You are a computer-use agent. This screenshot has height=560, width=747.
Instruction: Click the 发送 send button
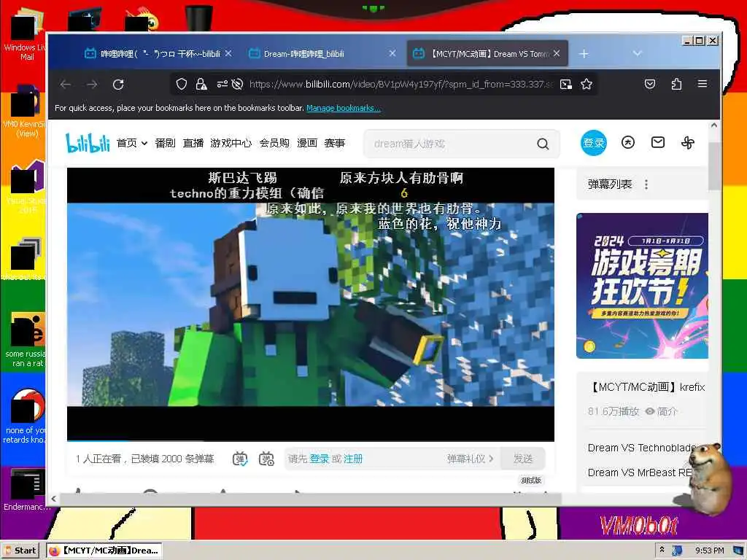coord(522,459)
